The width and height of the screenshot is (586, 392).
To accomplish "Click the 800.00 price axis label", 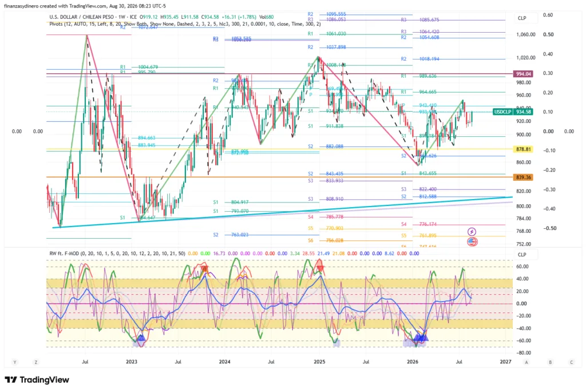I will tap(524, 206).
